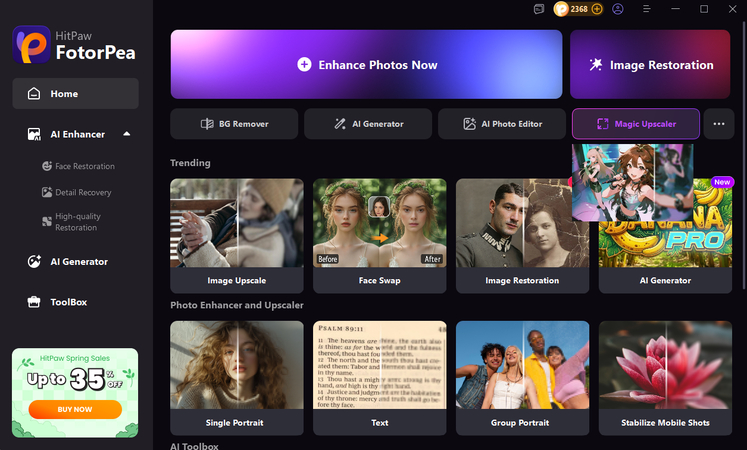Click the plus icon on Enhance Photos Now

click(x=304, y=64)
